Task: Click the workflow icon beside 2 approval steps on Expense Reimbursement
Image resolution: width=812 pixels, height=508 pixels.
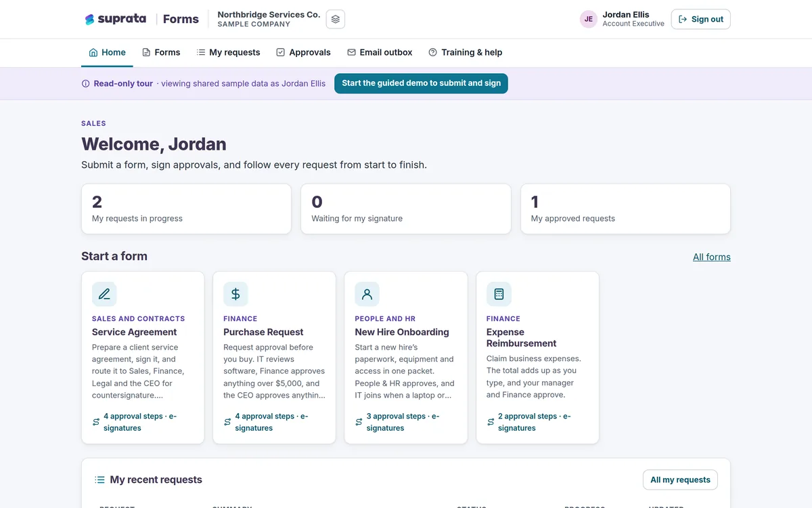Action: point(491,422)
